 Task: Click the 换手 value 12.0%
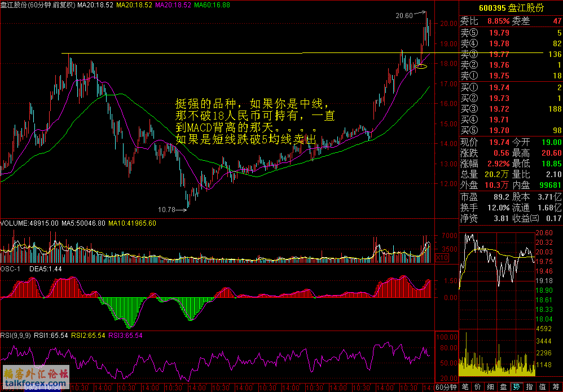click(498, 208)
